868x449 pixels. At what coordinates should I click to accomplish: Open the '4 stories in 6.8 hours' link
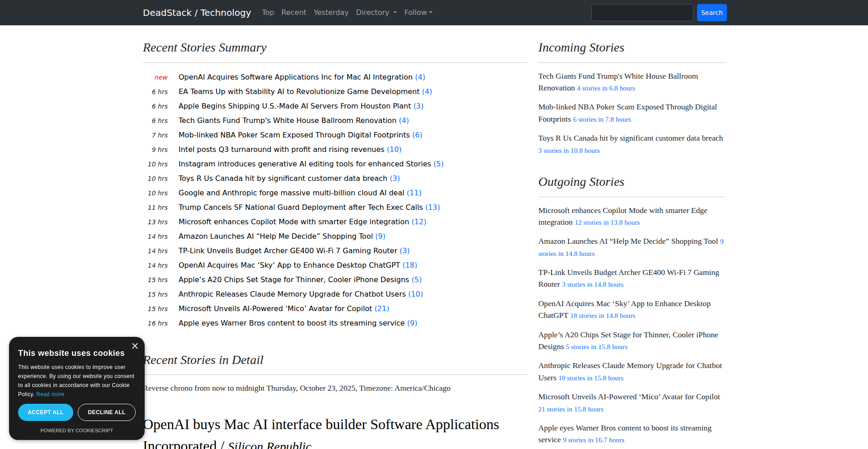pos(606,88)
